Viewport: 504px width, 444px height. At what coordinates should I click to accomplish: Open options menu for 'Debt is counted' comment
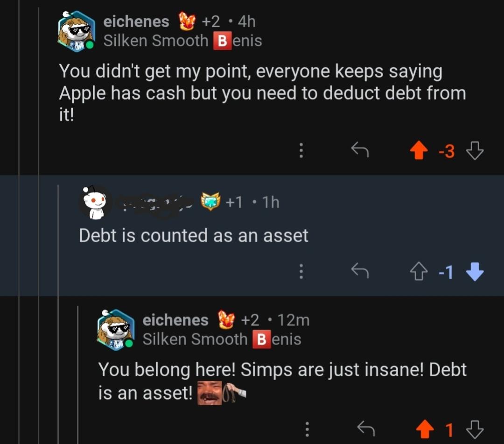click(x=301, y=271)
